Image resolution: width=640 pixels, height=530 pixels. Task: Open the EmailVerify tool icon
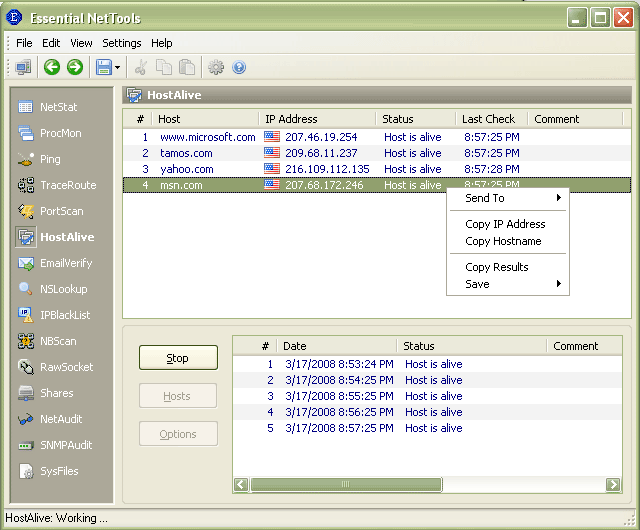(26, 263)
